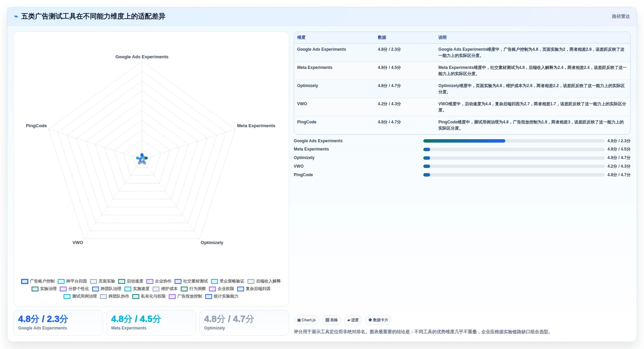Toggle the 行为洞察 legend entry
Image resolution: width=644 pixels, height=349 pixels.
193,289
